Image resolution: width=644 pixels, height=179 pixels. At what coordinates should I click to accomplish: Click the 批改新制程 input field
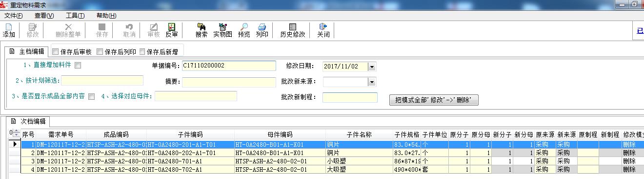(350, 97)
